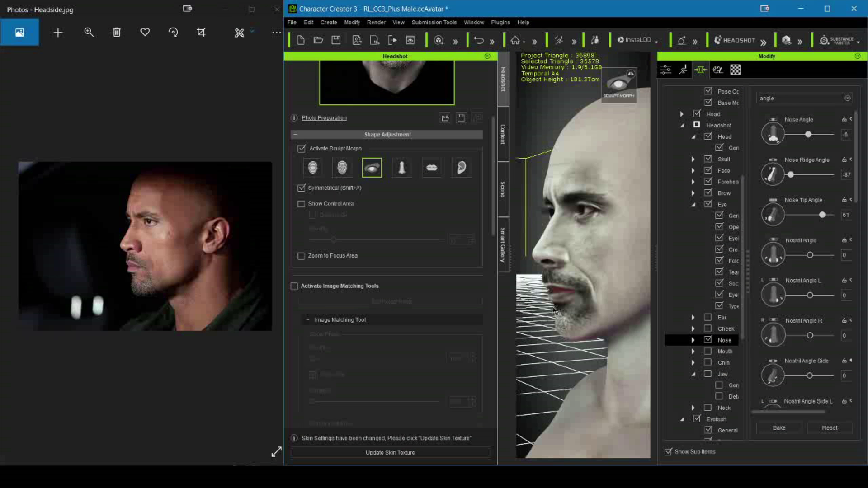Click the InstaLOD toolbar button
The width and height of the screenshot is (868, 488).
634,40
